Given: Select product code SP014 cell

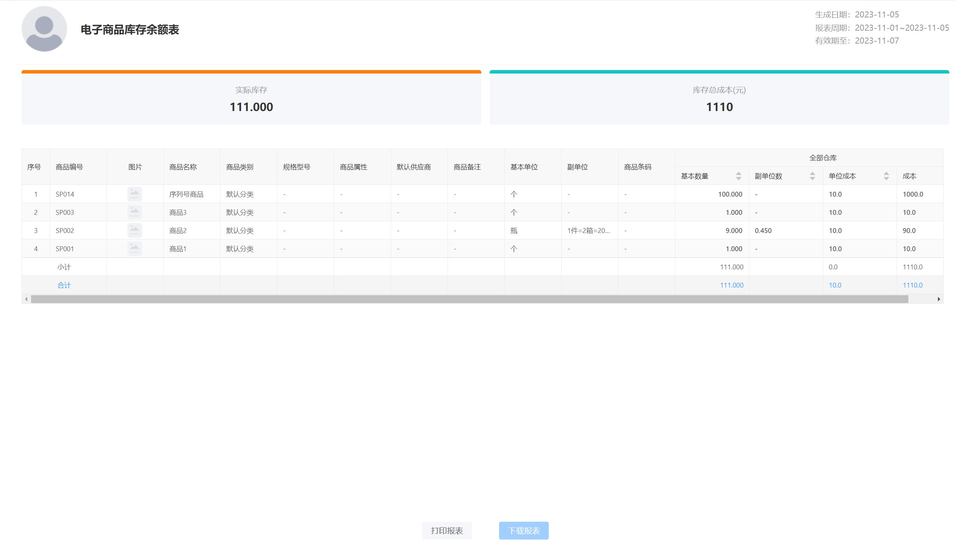Looking at the screenshot, I should point(65,194).
